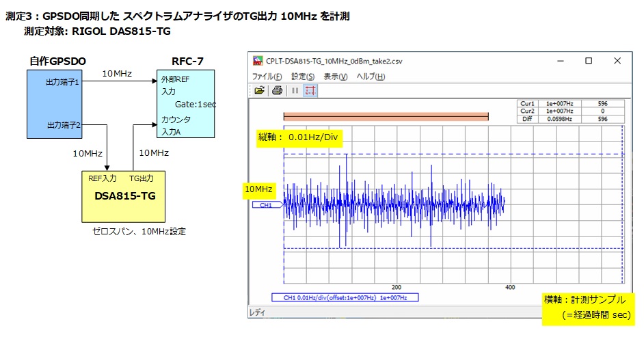This screenshot has width=644, height=339.
Task: Click the orange overview range bar above the plot
Action: [386, 117]
